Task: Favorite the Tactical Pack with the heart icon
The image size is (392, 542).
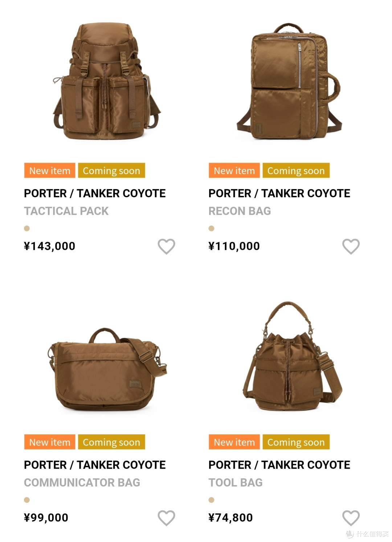Action: [166, 246]
